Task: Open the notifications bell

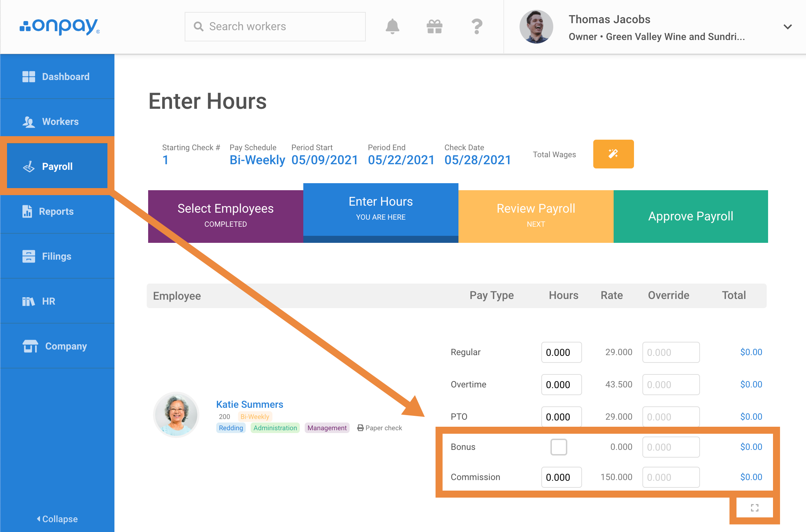Action: pos(393,26)
